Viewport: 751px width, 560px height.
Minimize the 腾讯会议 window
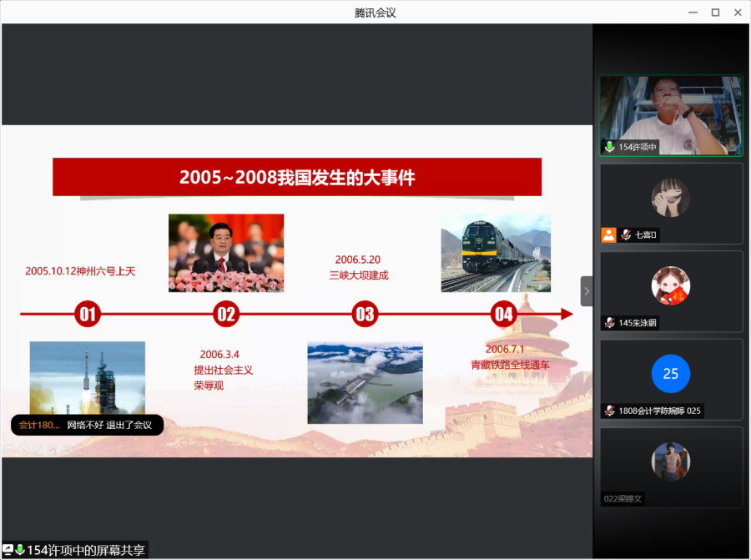(x=693, y=12)
